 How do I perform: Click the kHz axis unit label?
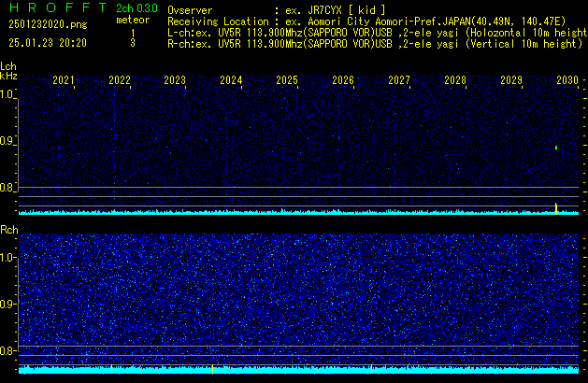8,76
